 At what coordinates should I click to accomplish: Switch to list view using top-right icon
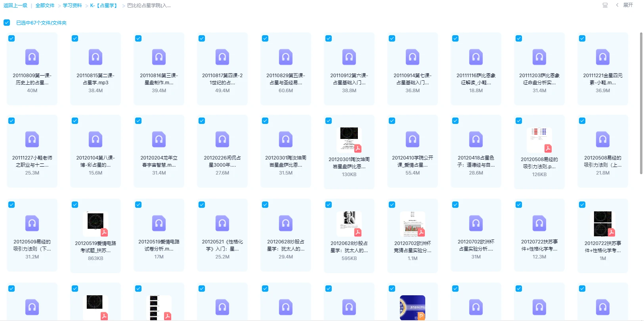(605, 5)
